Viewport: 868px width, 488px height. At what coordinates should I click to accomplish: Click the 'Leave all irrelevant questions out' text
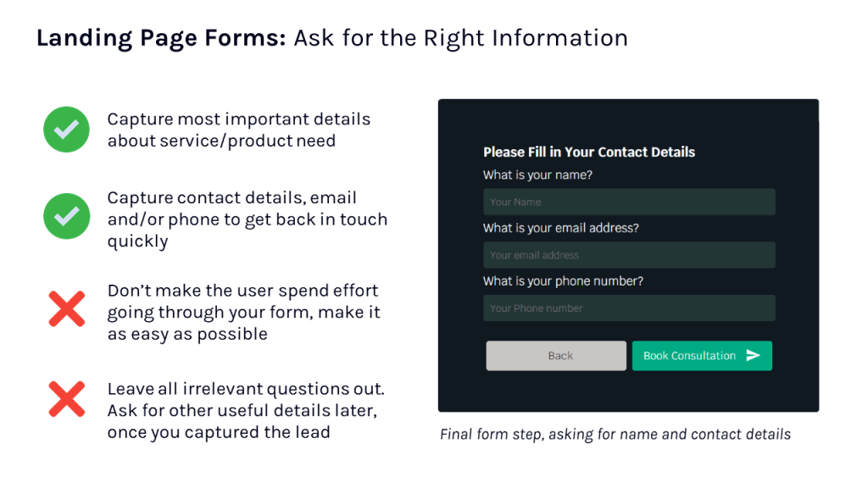[246, 389]
